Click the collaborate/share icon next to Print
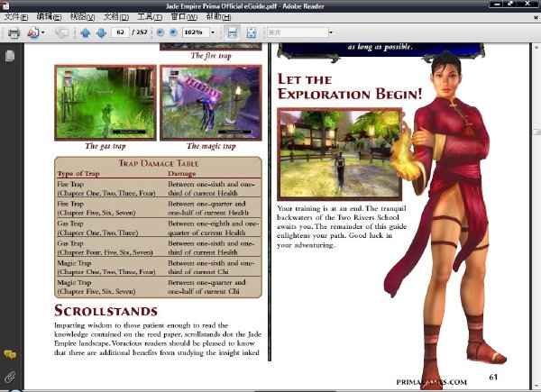 [33, 32]
